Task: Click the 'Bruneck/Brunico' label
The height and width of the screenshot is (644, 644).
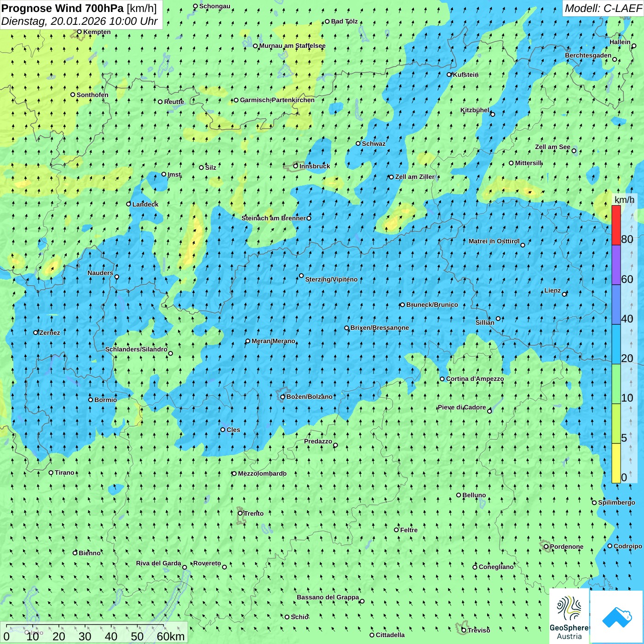Action: tap(432, 305)
